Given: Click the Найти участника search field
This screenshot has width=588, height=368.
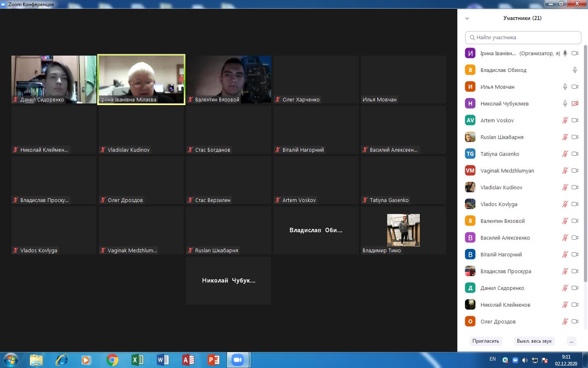Looking at the screenshot, I should click(523, 37).
